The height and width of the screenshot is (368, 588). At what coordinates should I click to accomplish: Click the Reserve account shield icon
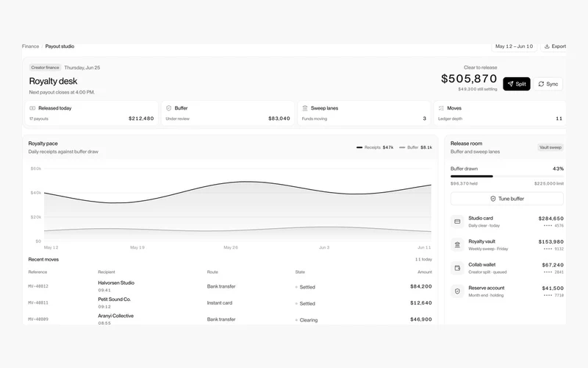[x=457, y=291]
